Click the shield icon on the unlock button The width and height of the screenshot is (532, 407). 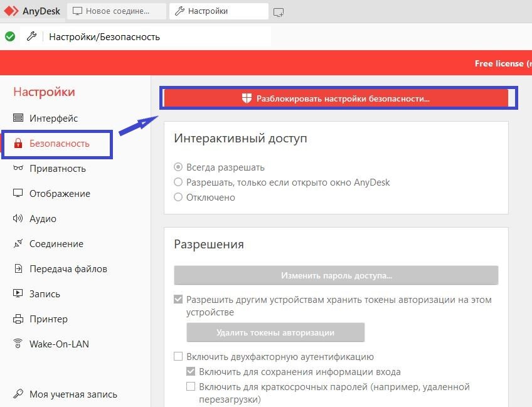tap(247, 98)
